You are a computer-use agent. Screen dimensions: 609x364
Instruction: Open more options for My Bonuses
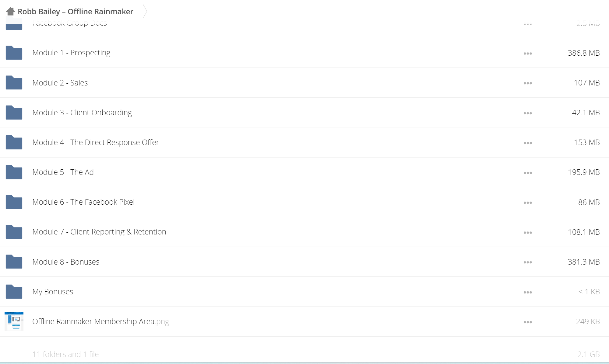528,292
